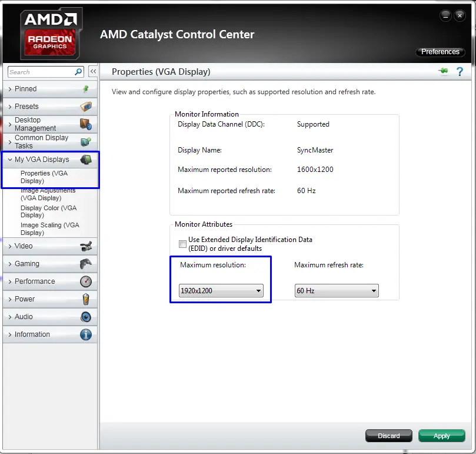Screen dimensions: 476x454
Task: Open help with the question mark icon
Action: pos(460,72)
